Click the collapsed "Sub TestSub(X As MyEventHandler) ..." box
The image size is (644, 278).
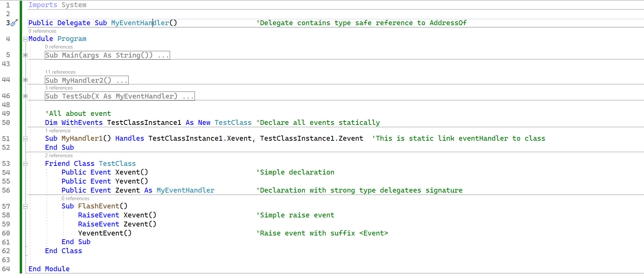(120, 96)
